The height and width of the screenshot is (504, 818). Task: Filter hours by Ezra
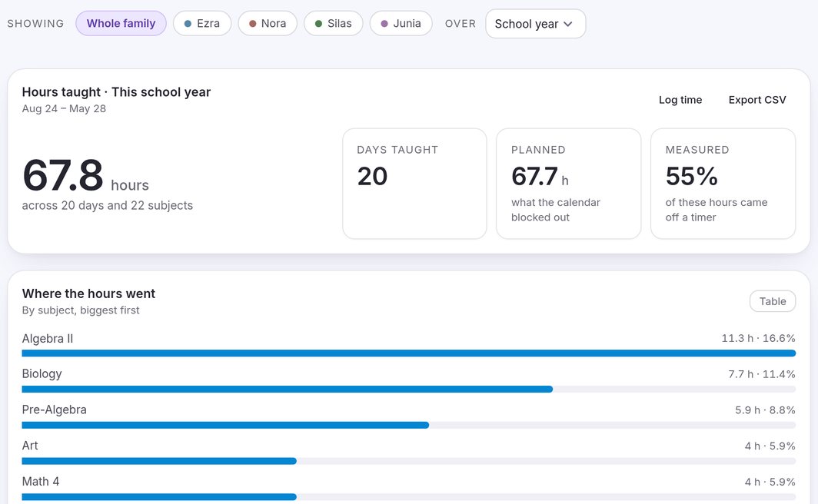tap(202, 24)
